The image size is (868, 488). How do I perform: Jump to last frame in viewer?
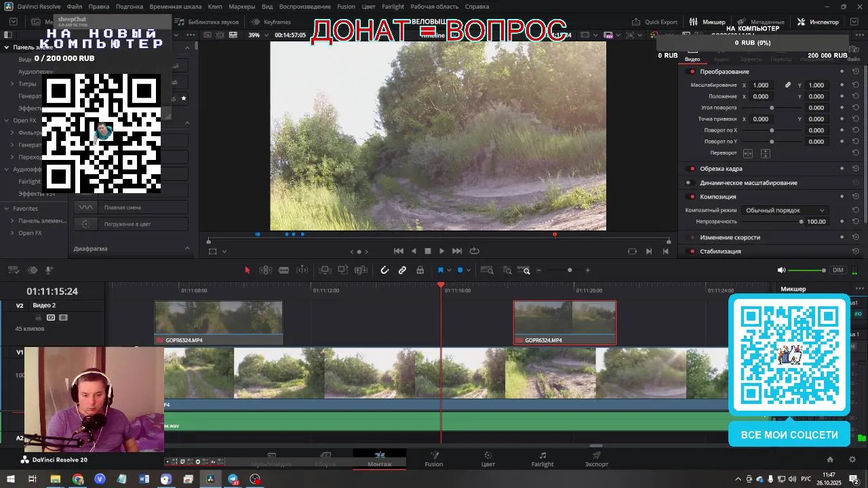click(x=457, y=251)
